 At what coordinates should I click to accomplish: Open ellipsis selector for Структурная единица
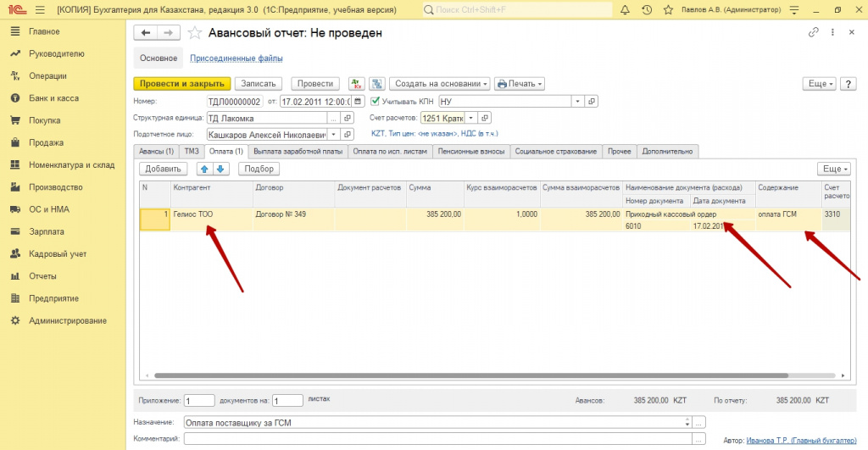[334, 118]
